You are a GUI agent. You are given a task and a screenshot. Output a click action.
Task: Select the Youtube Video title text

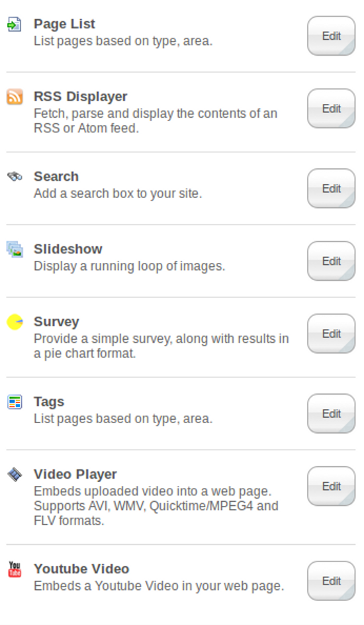[x=81, y=569]
